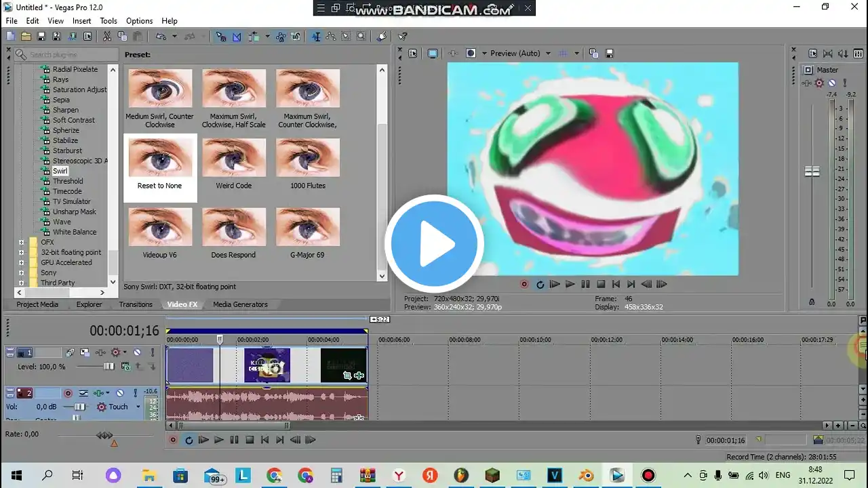Image resolution: width=868 pixels, height=488 pixels.
Task: Arm audio track 2 for recording
Action: [68, 393]
